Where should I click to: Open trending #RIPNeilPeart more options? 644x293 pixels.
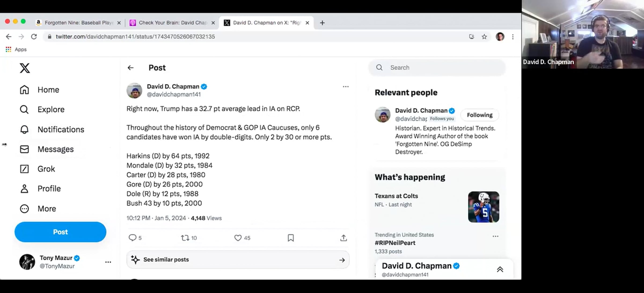click(x=495, y=236)
